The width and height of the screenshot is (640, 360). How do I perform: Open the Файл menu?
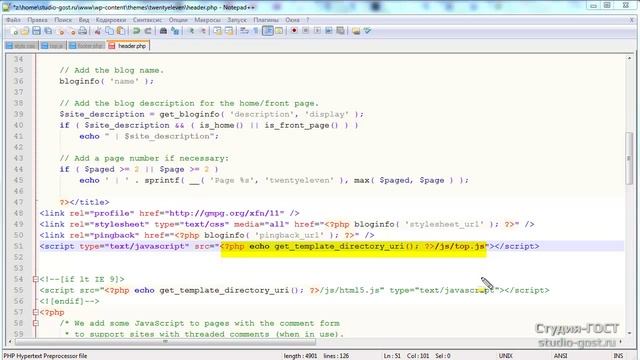[x=13, y=20]
